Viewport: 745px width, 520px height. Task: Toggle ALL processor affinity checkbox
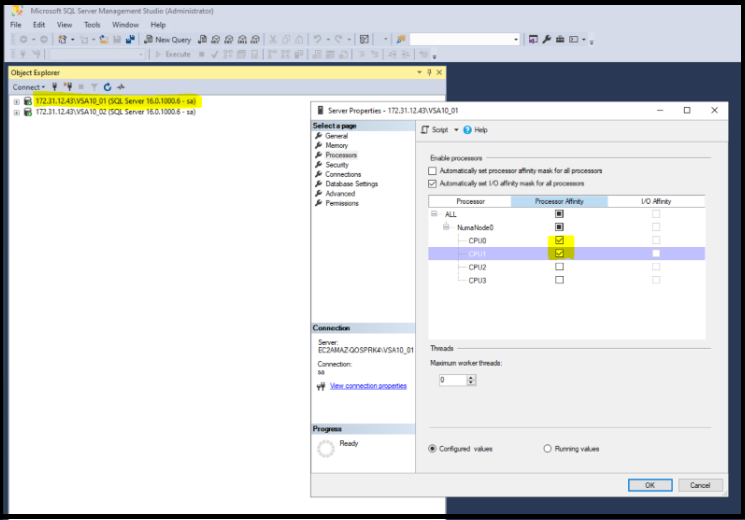pyautogui.click(x=559, y=214)
